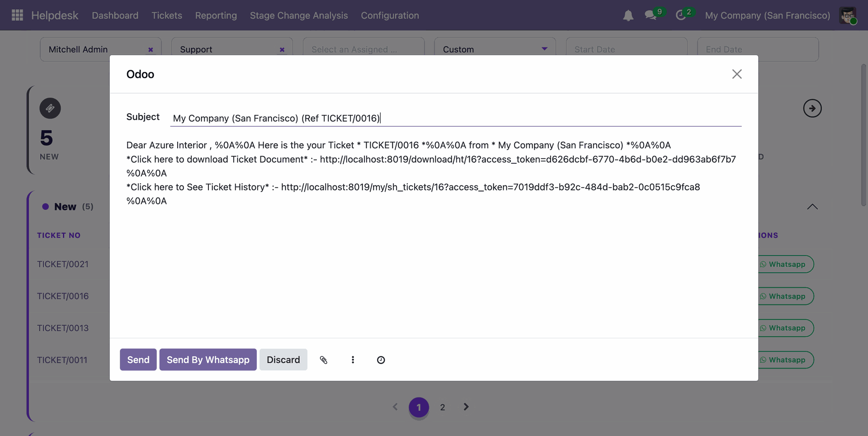The height and width of the screenshot is (436, 868).
Task: Click the circled right-arrow icon
Action: [812, 108]
